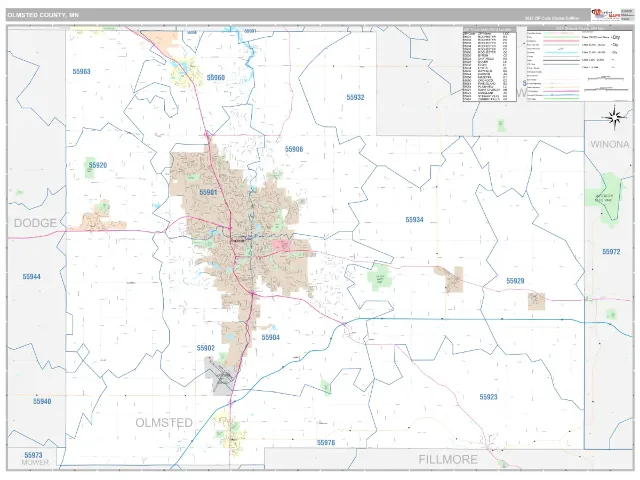Select ZIP code label 55963
The image size is (640, 480).
click(82, 71)
